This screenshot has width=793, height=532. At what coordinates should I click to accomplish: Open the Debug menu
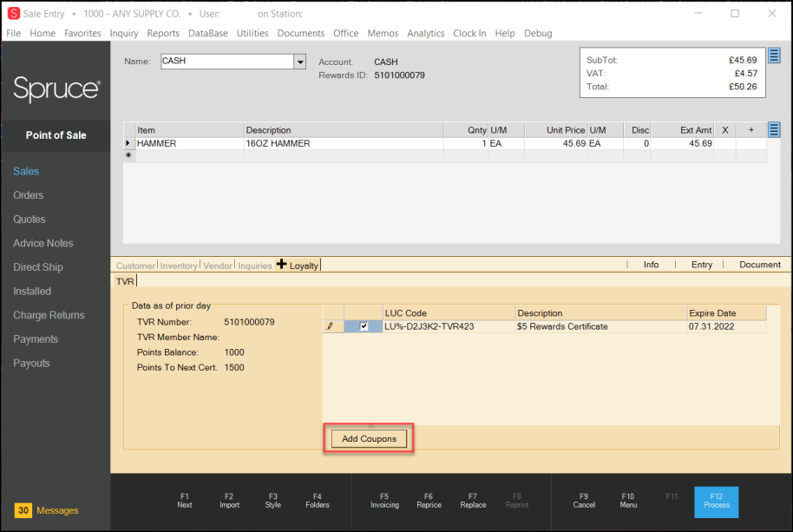pyautogui.click(x=538, y=33)
